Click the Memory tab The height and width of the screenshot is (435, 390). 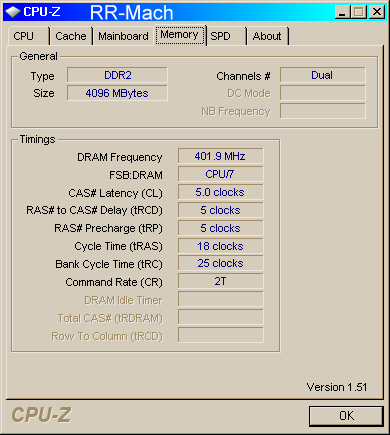click(x=180, y=35)
